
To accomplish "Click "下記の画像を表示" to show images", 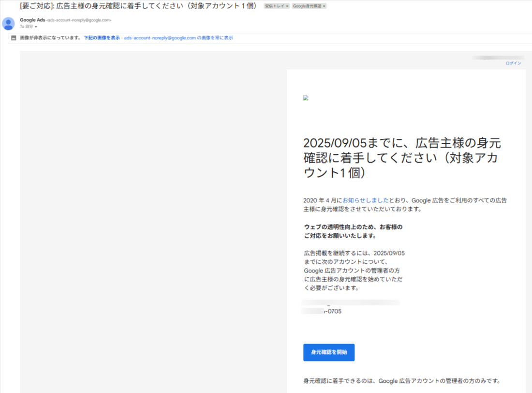I will (x=102, y=38).
